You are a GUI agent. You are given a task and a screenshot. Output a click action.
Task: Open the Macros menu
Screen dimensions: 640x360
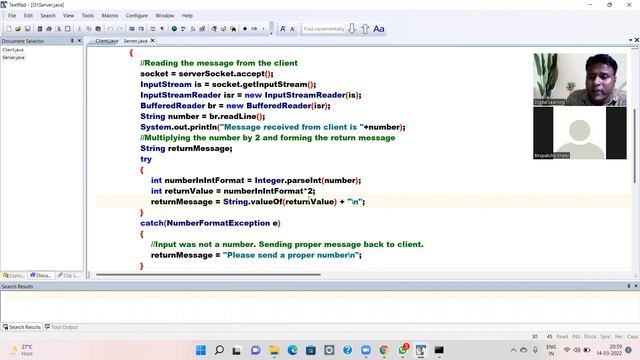pyautogui.click(x=109, y=16)
